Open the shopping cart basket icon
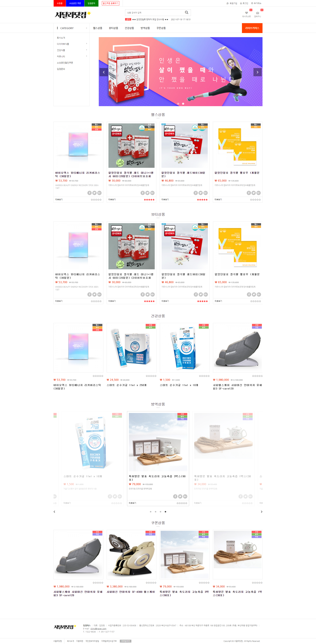This screenshot has width=316, height=644. (257, 13)
